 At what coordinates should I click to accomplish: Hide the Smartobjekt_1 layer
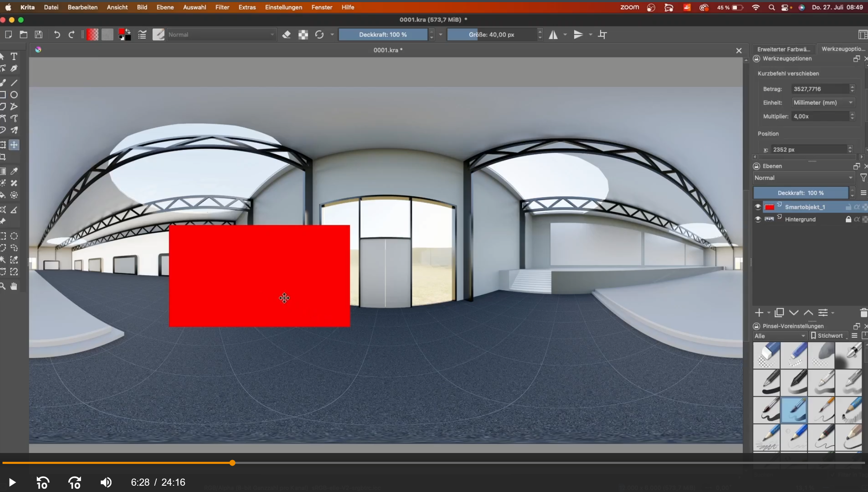[758, 207]
